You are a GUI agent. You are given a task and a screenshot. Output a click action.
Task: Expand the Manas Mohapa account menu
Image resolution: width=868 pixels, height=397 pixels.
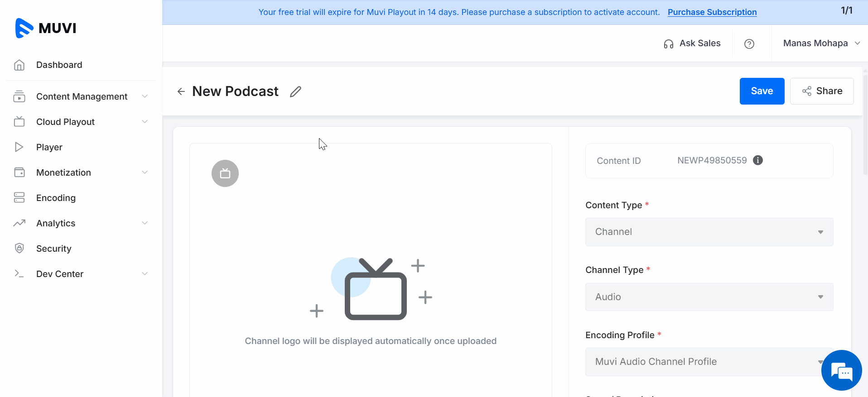[821, 43]
